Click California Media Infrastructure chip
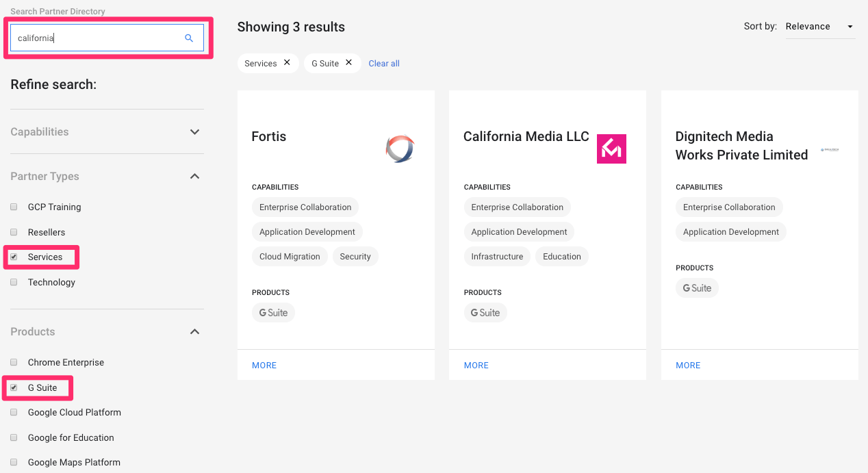This screenshot has width=868, height=473. 497,257
